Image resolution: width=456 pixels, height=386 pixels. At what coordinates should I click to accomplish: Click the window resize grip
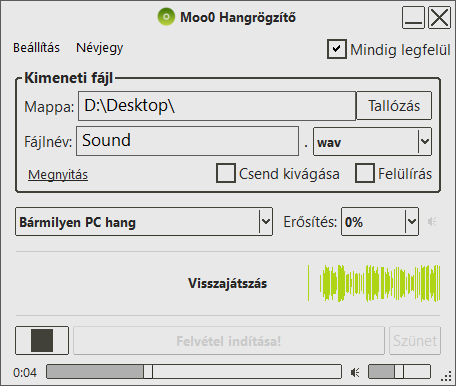[446, 377]
